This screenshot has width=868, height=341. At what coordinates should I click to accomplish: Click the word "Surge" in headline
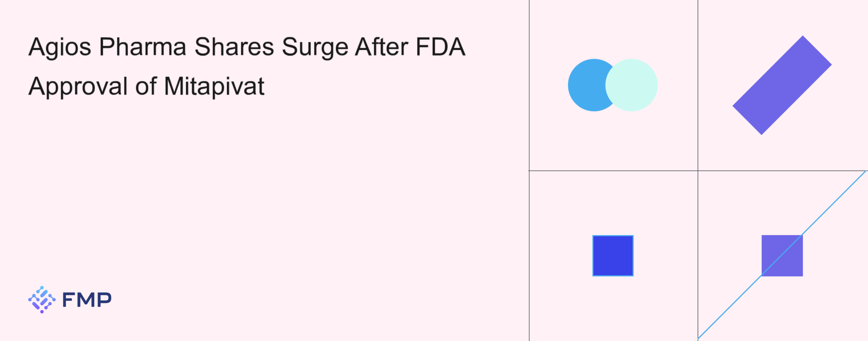tap(315, 48)
